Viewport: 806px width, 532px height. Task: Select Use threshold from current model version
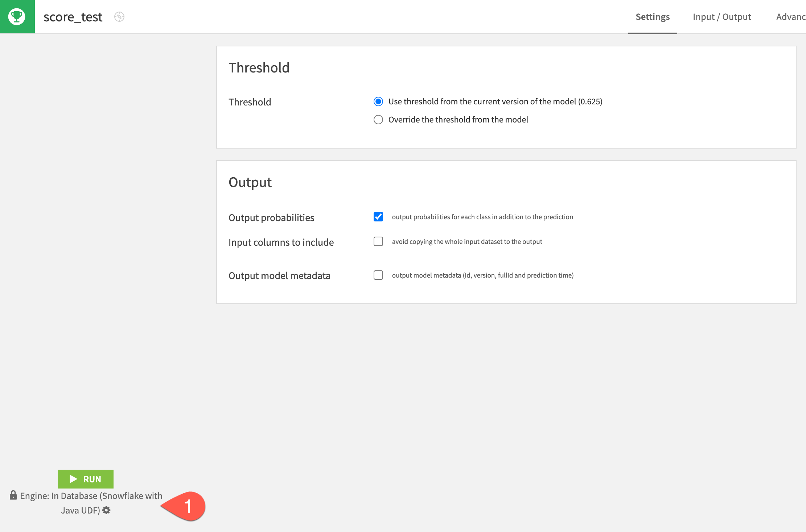point(378,101)
